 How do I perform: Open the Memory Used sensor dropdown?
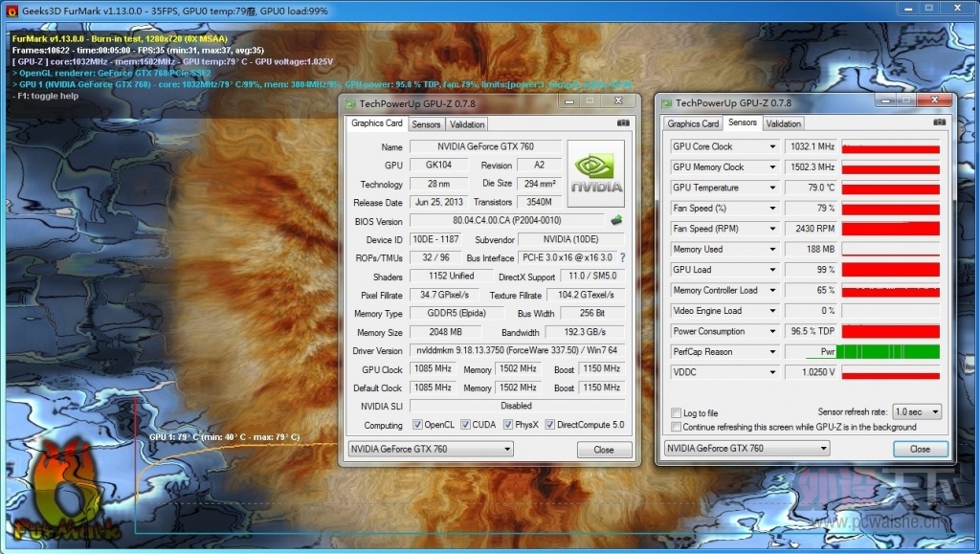click(772, 250)
